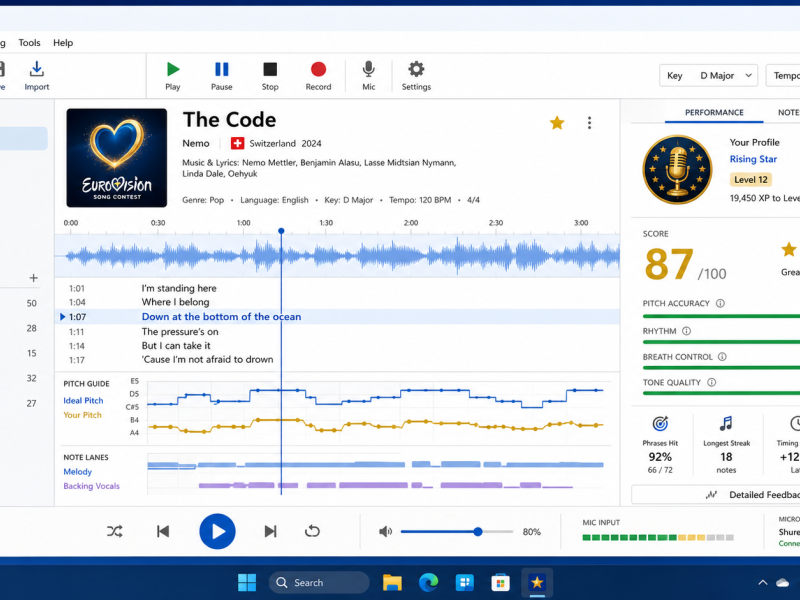Open OneDrive cloud icon in system tray
The image size is (800, 600).
[783, 582]
